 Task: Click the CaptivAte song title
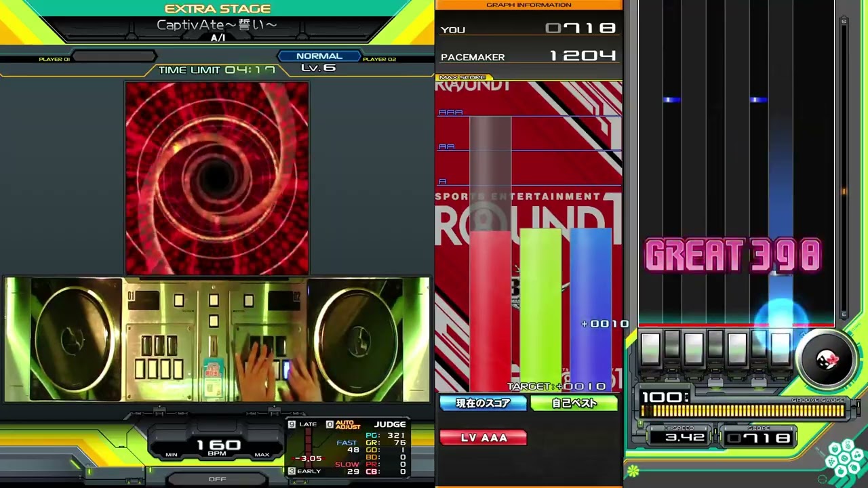(x=217, y=25)
